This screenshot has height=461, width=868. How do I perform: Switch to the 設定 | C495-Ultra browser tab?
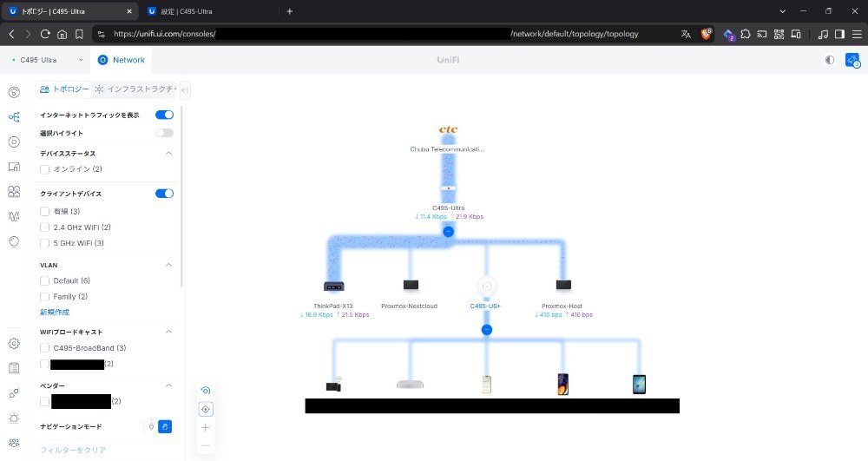point(208,11)
